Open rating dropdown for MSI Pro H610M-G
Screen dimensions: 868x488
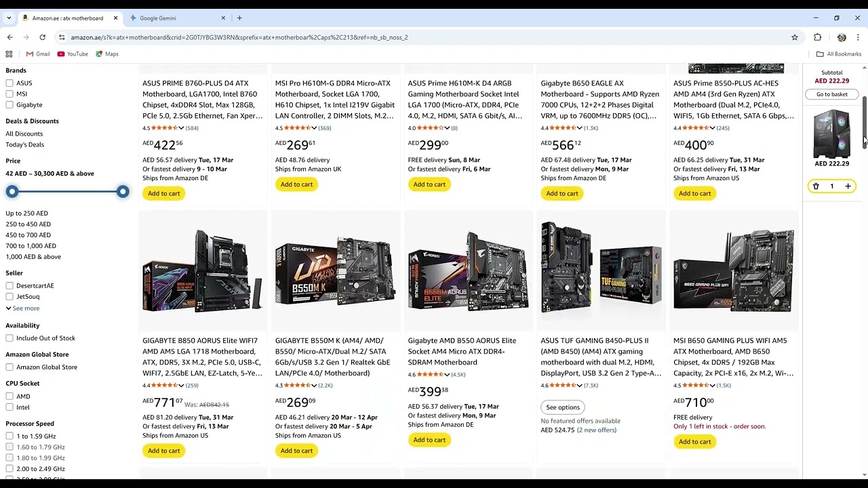click(x=314, y=128)
